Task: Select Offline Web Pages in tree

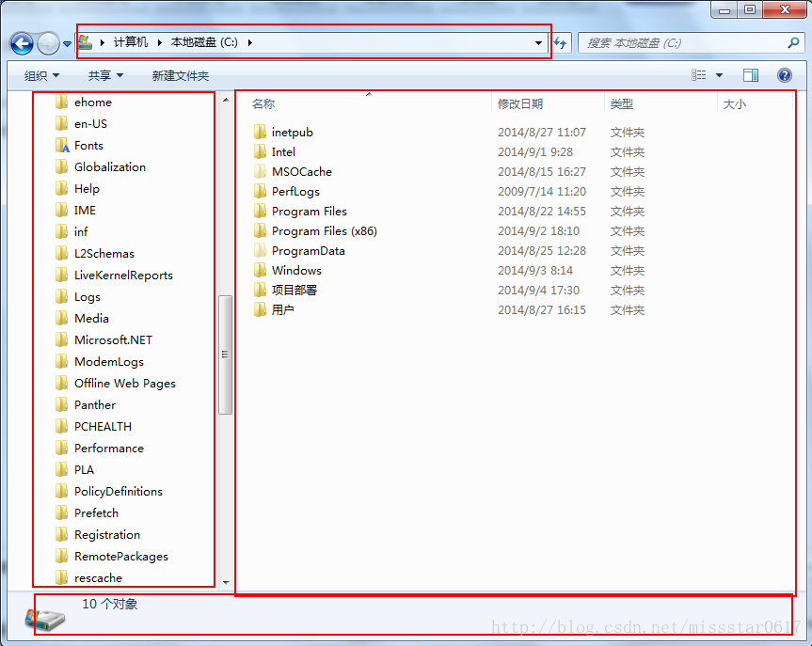Action: tap(125, 384)
